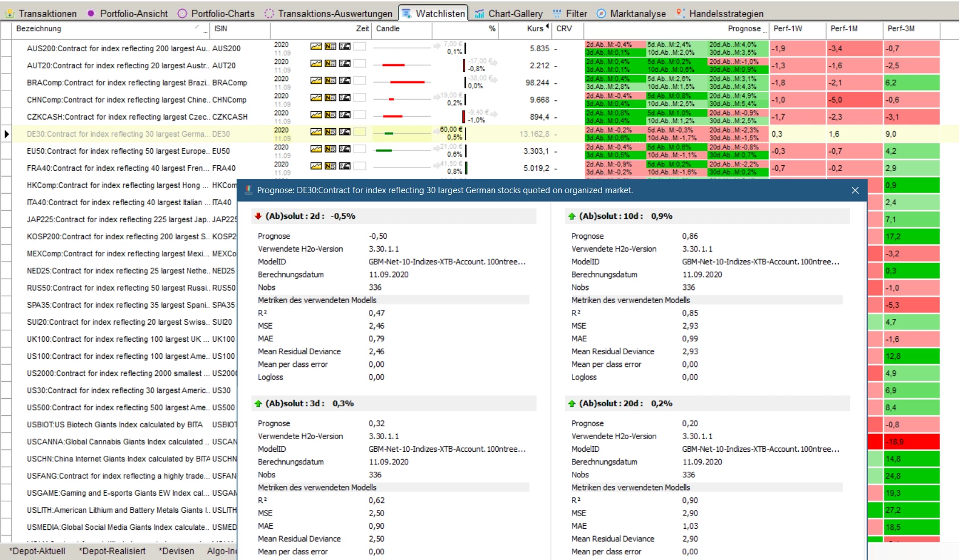Open chart icon in CZKCASH row
The height and width of the screenshot is (560, 959).
pos(316,115)
